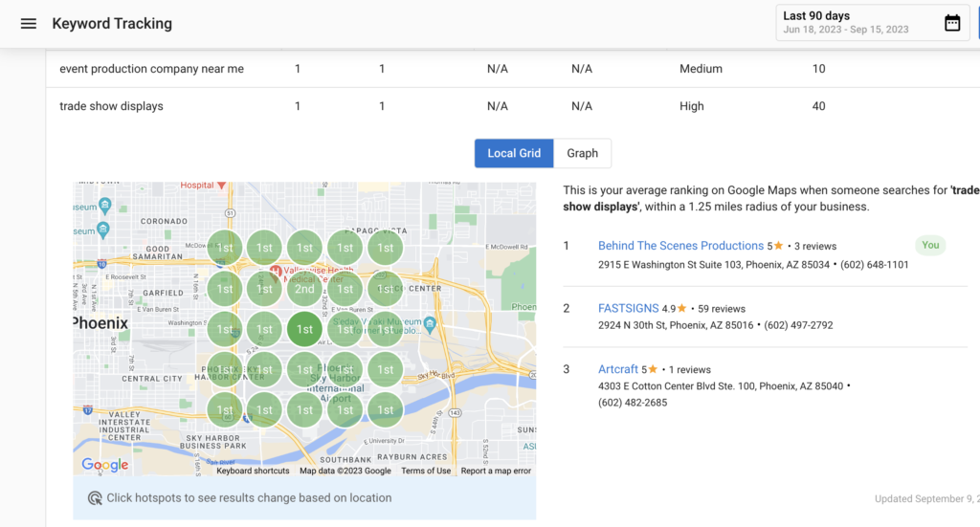Click the 2915 E Washington St address
980x527 pixels.
[x=714, y=265]
